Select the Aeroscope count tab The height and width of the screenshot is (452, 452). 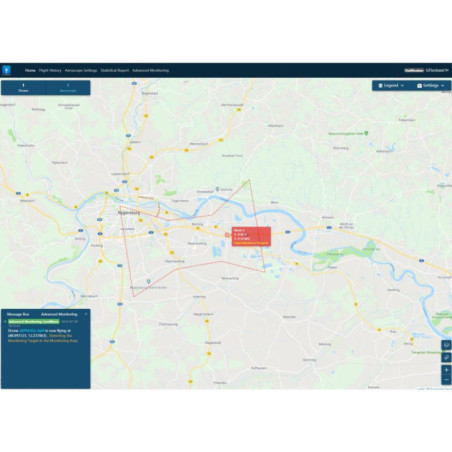tap(68, 88)
